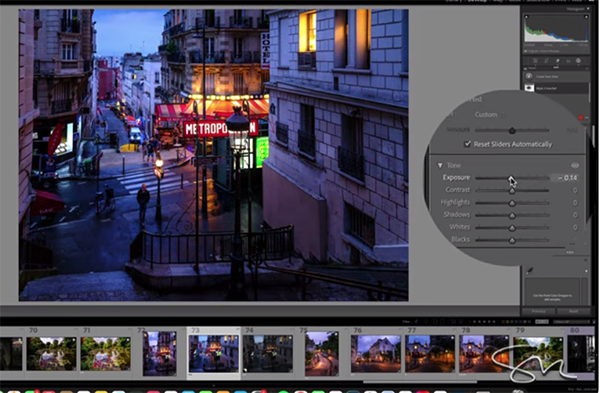Select filmstrip thumbnail 76
This screenshot has height=393, width=600.
[376, 353]
